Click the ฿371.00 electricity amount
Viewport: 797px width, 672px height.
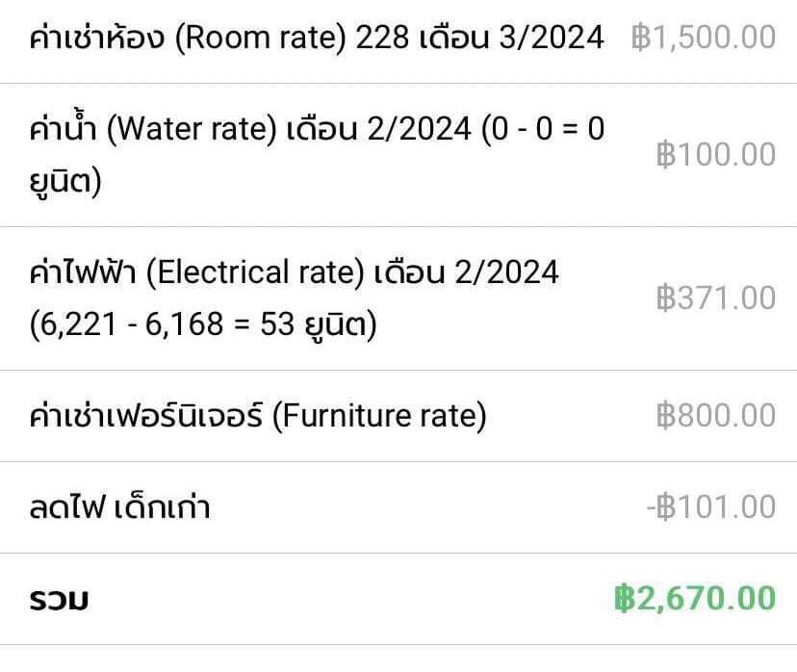[716, 297]
